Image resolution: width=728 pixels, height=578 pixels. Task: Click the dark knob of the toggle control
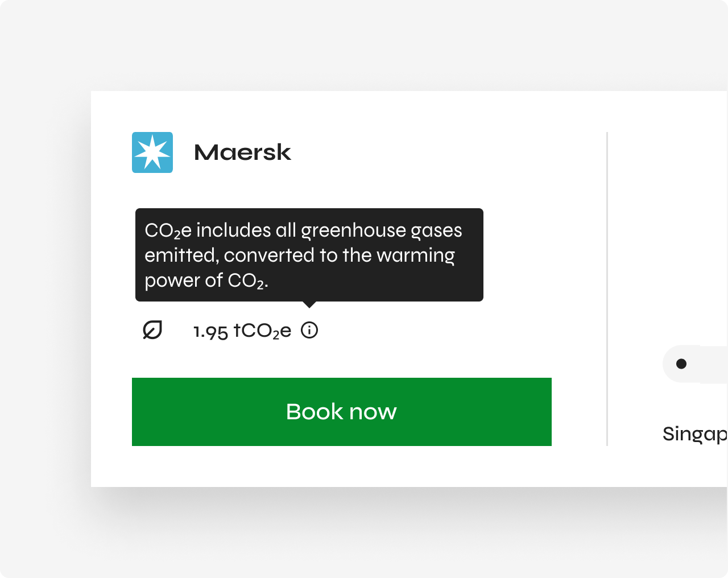[x=681, y=364]
